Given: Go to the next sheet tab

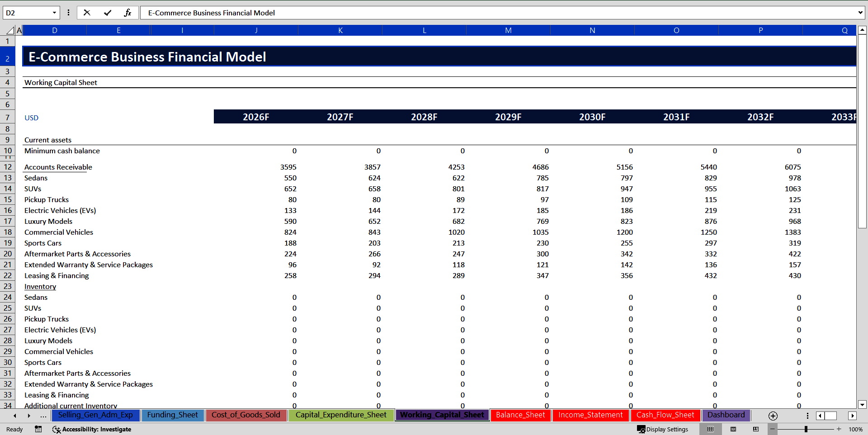Looking at the screenshot, I should (x=29, y=416).
